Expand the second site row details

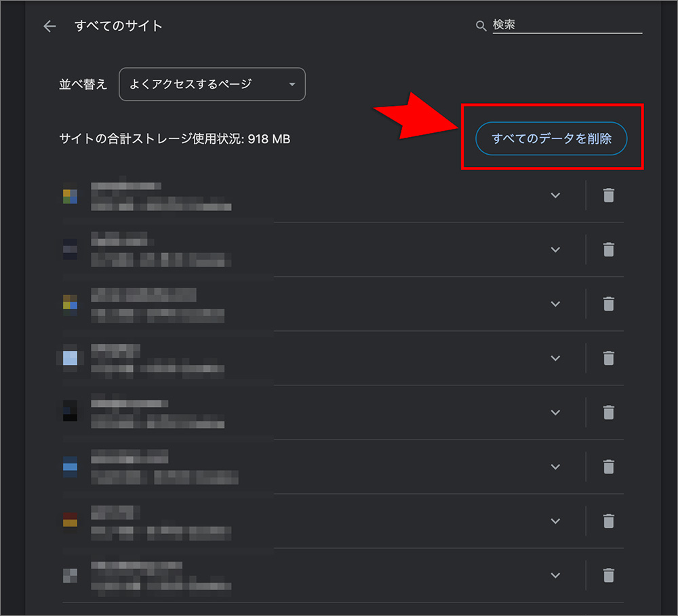pyautogui.click(x=555, y=250)
